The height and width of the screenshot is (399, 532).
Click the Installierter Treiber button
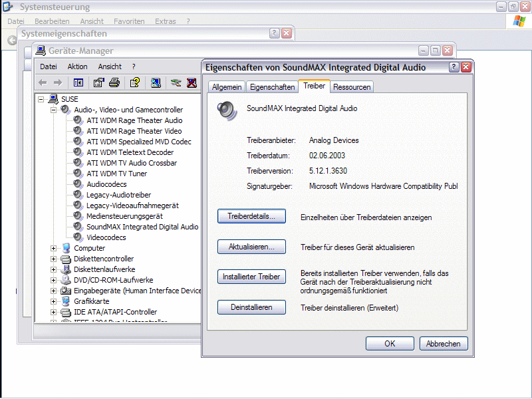coord(251,277)
